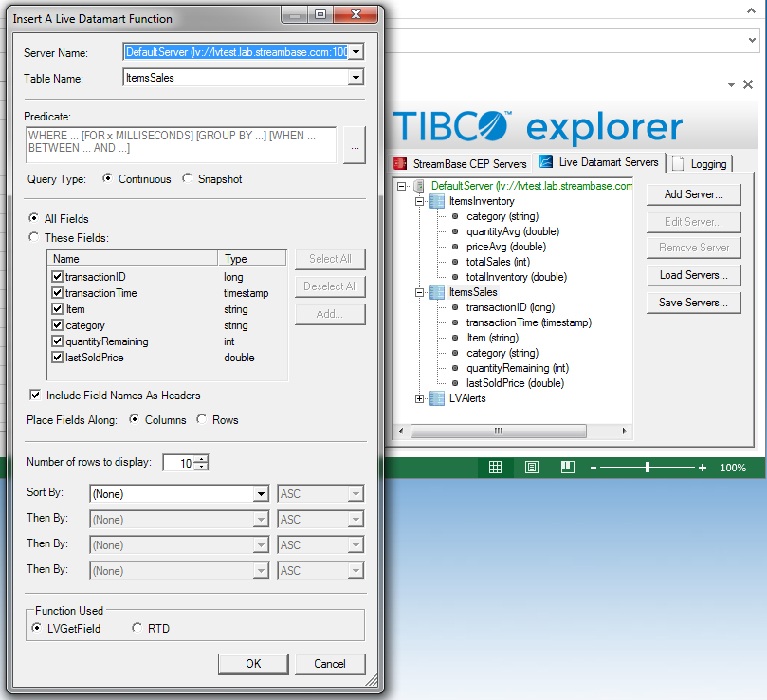This screenshot has height=700, width=767.
Task: Open the Sort By dropdown
Action: coord(261,493)
